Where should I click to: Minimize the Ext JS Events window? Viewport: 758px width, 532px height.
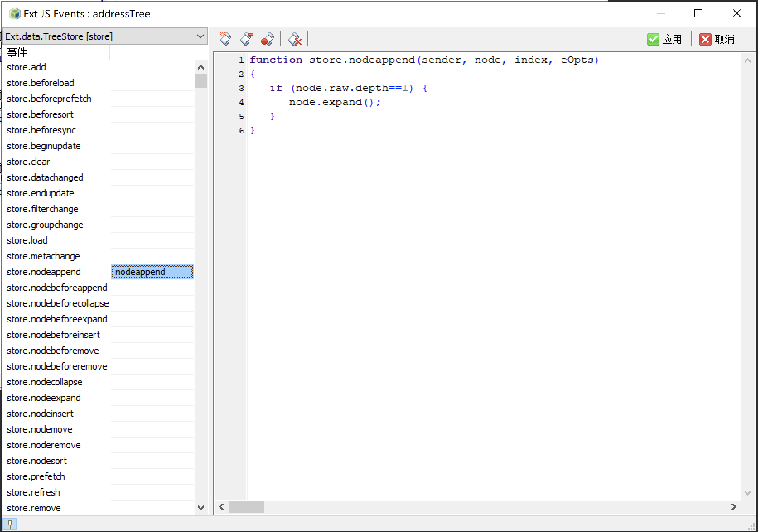pyautogui.click(x=661, y=13)
